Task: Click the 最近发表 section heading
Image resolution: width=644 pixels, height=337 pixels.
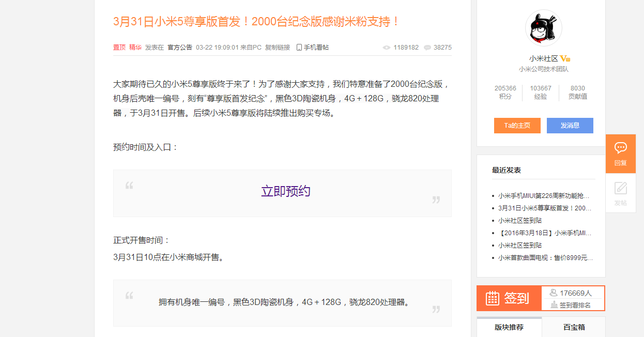Action: 507,170
